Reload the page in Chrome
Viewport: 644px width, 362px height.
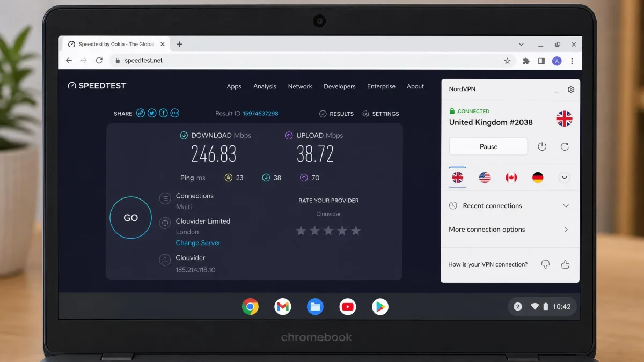point(99,61)
